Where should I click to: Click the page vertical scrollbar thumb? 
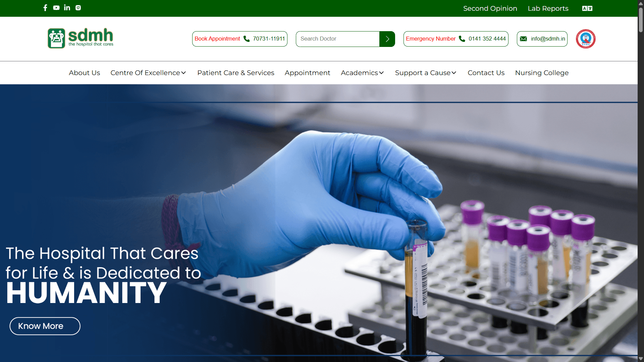[641, 19]
